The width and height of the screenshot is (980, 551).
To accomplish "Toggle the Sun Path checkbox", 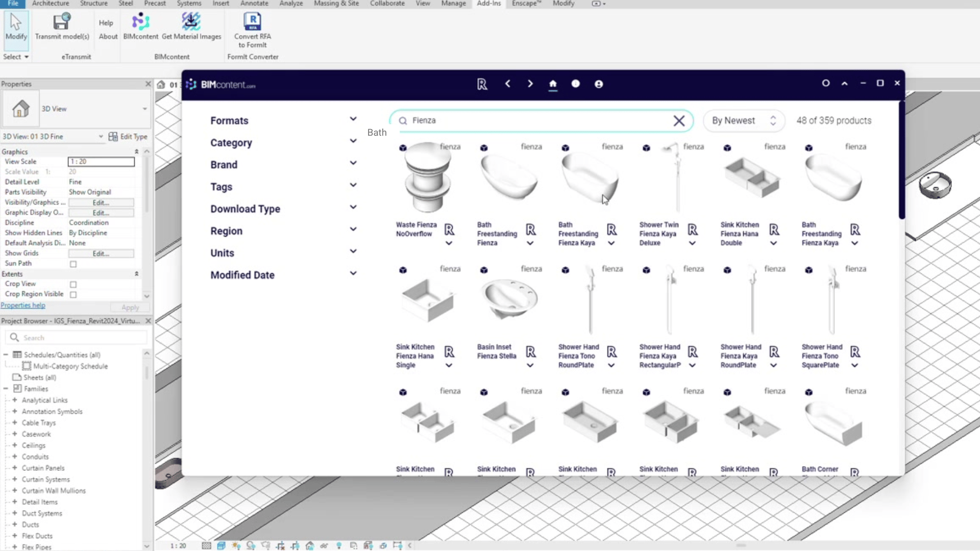I will coord(73,264).
